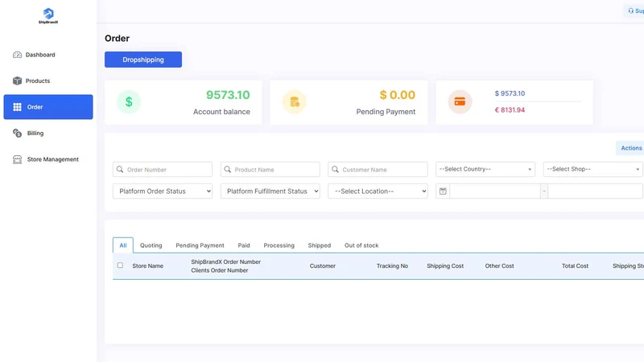Open Dashboard from the sidebar

39,55
